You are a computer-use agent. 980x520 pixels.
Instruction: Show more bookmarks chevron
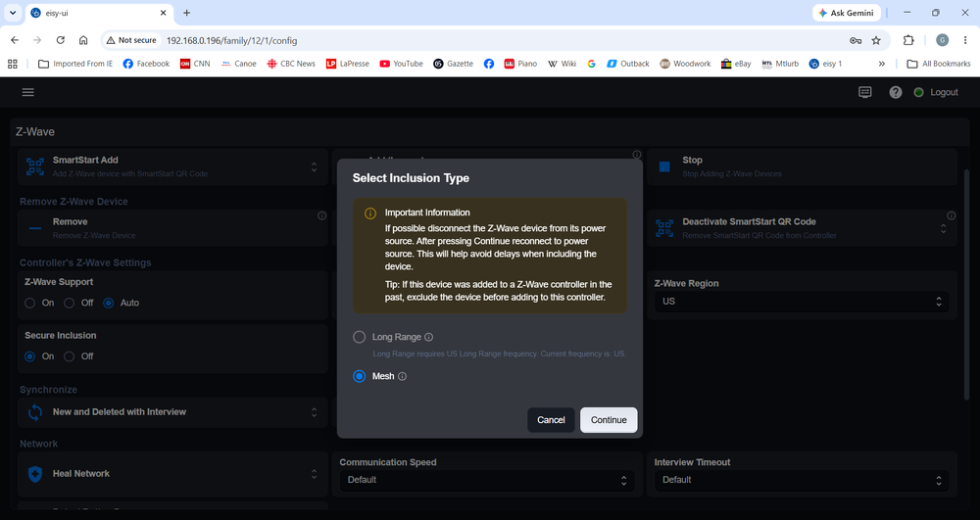(882, 64)
